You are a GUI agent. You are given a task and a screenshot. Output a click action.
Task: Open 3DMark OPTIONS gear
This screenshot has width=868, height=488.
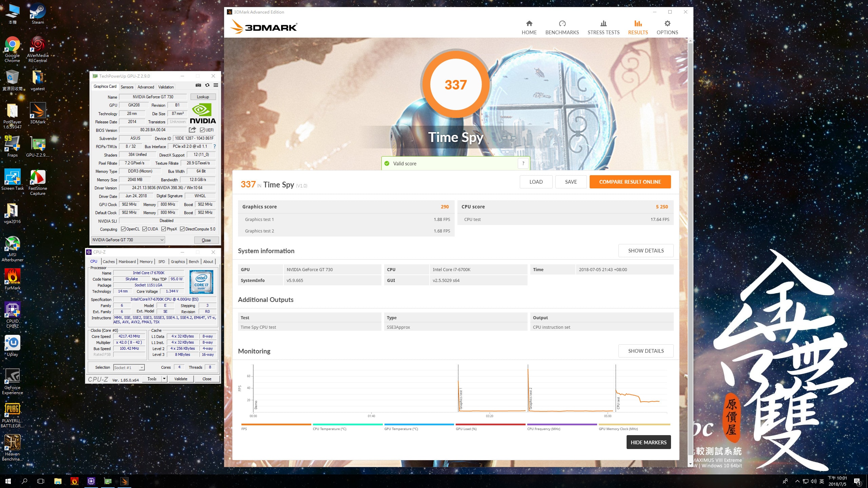click(x=667, y=27)
